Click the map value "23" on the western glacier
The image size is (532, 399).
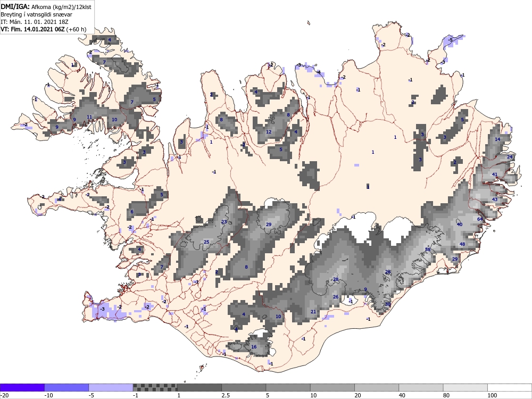coord(224,222)
